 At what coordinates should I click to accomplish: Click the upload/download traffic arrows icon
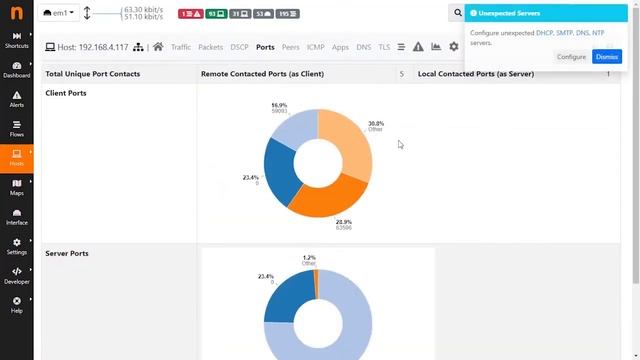point(87,13)
